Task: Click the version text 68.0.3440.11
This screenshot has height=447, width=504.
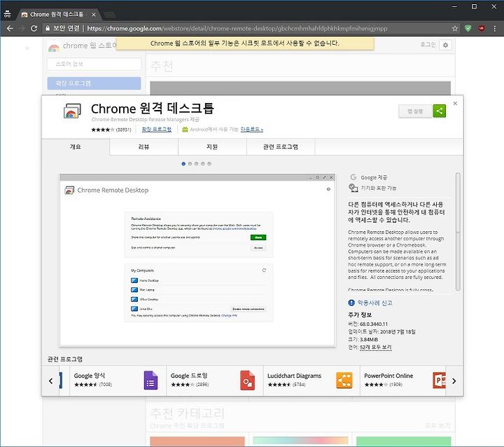Action: tap(374, 324)
